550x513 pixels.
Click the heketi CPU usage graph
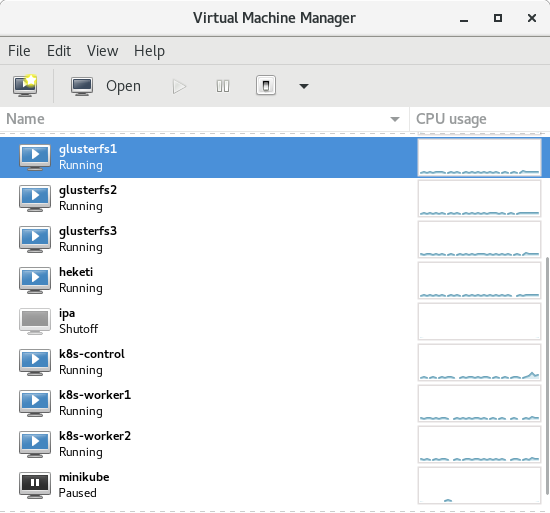479,281
